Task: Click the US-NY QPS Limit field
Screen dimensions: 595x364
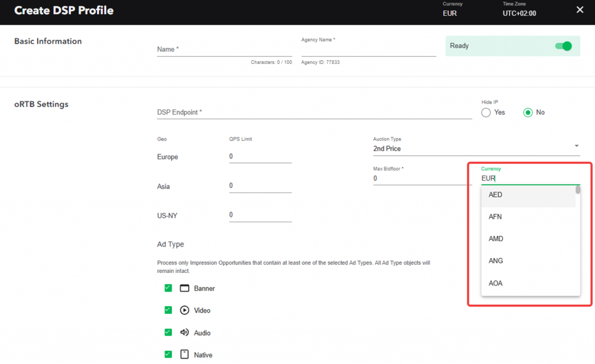Action: point(260,215)
